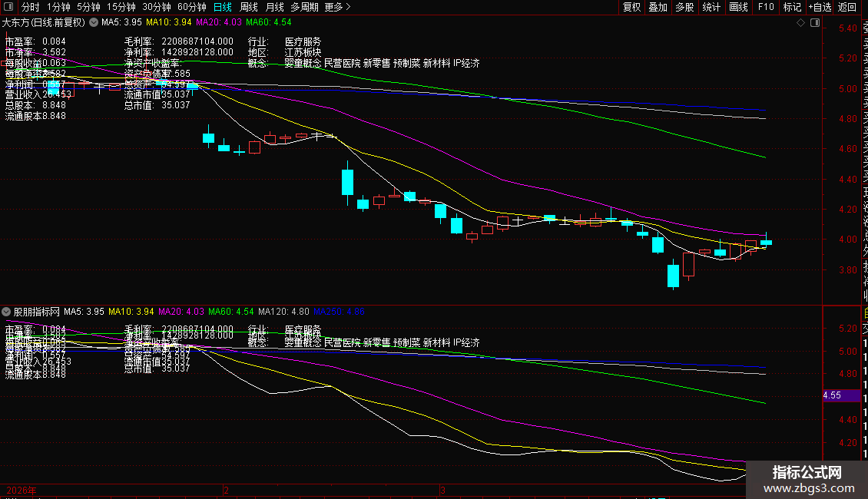
Task: Select the 月线 monthly period tab
Action: click(274, 7)
